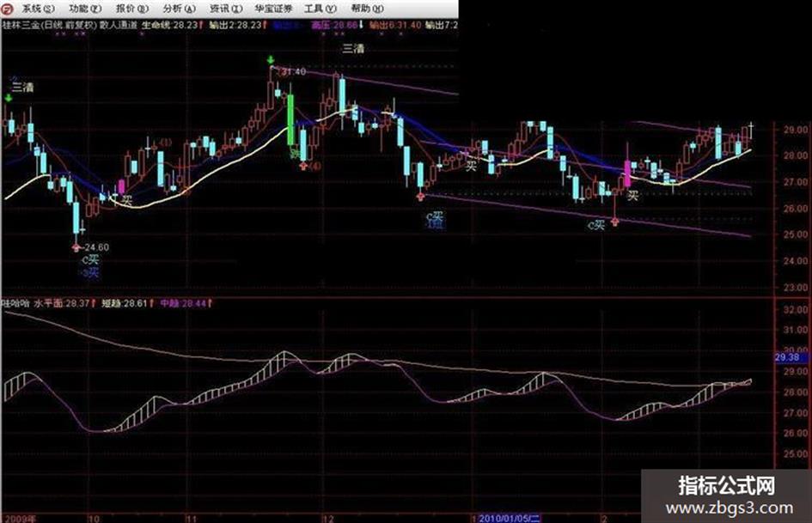Click the red up arrow beside right C买
Image resolution: width=812 pixels, height=523 pixels.
click(614, 222)
